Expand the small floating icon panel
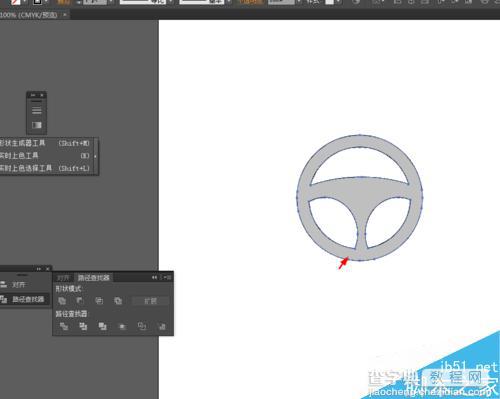This screenshot has width=500, height=399. (x=33, y=95)
